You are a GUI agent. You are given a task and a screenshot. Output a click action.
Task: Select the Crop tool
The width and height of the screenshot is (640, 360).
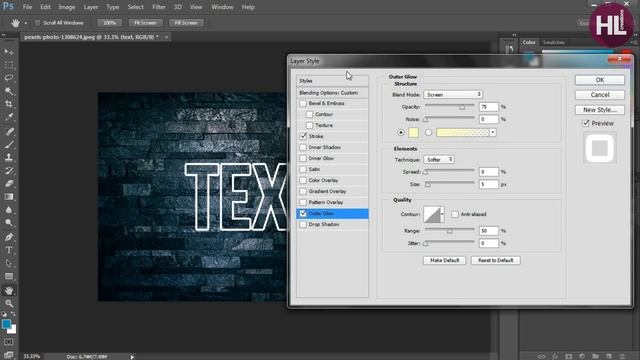click(x=9, y=104)
